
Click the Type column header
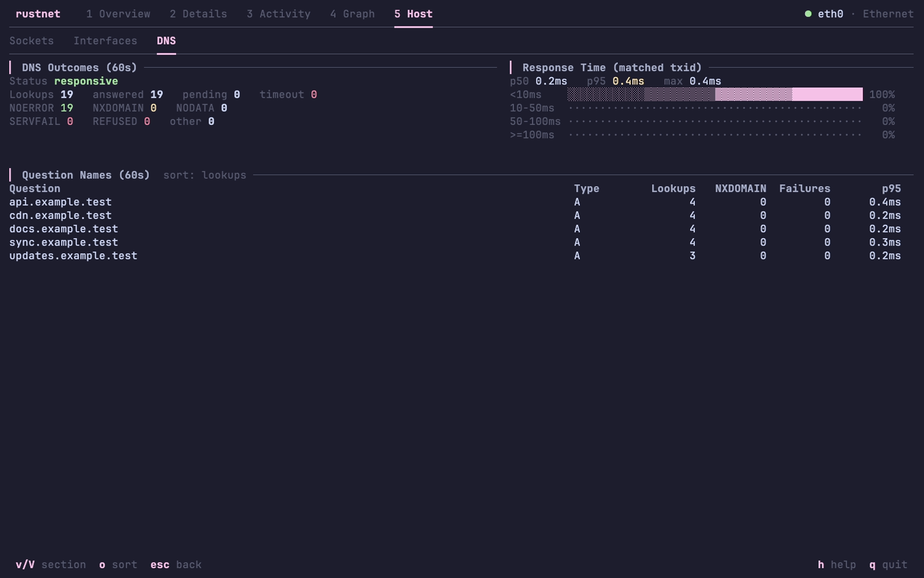coord(587,189)
